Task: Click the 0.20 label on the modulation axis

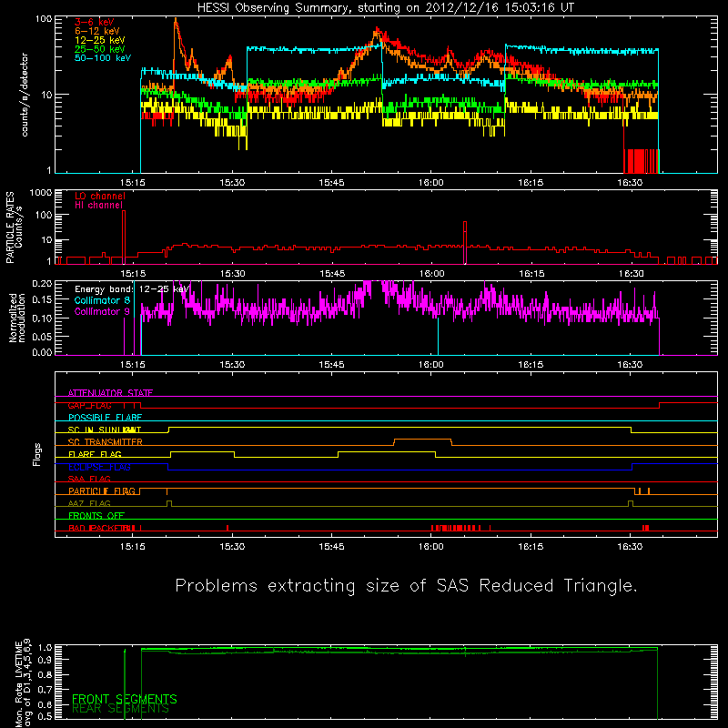Action: click(42, 284)
